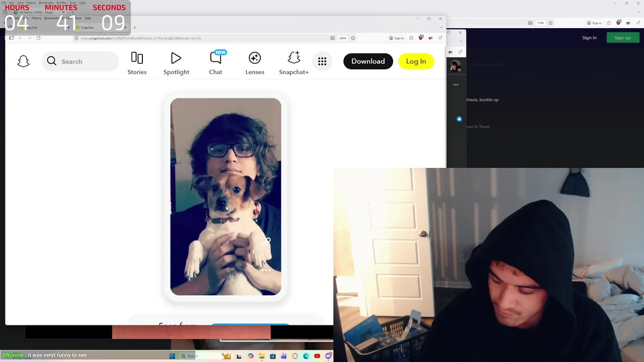Open the Opera browser from the taskbar
This screenshot has width=644, height=362.
(295, 356)
